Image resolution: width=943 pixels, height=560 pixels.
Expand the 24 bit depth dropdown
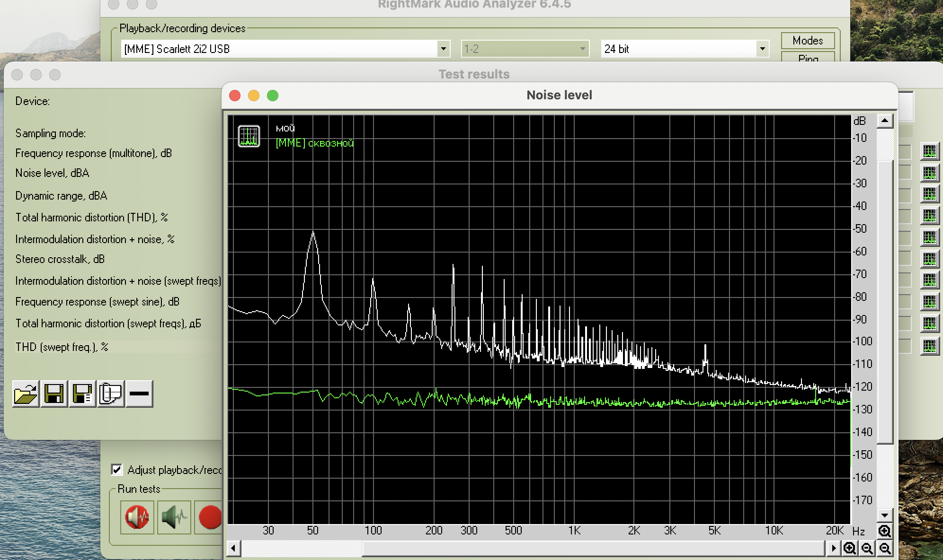click(762, 49)
